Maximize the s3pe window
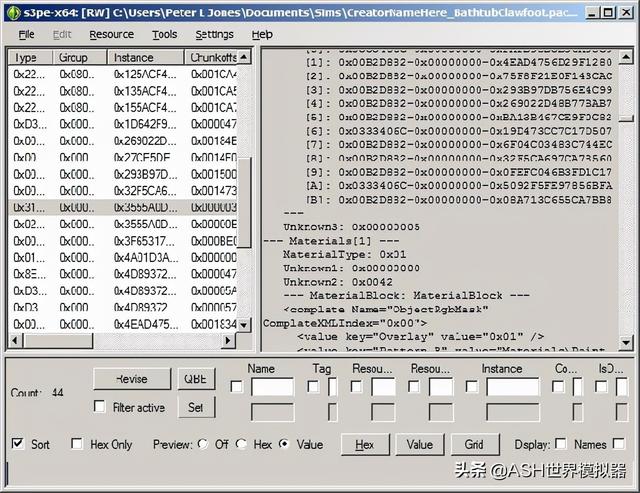The height and width of the screenshot is (493, 640). [608, 13]
